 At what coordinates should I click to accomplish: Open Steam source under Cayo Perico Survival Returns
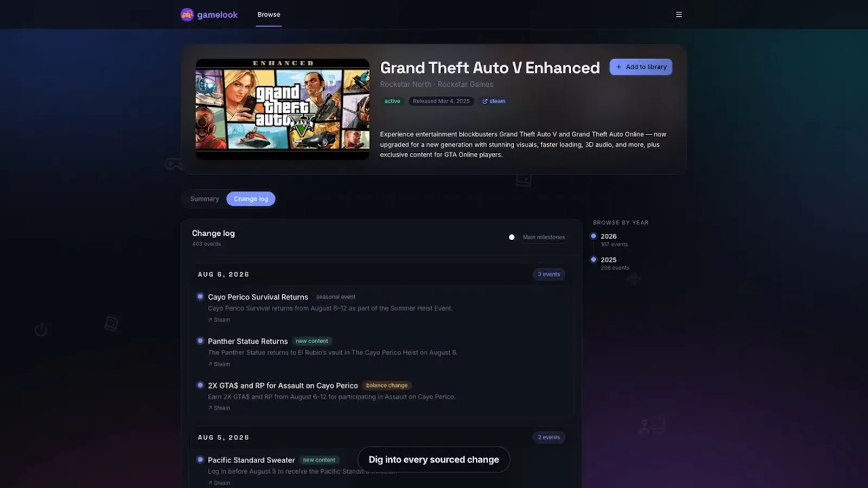pos(219,320)
